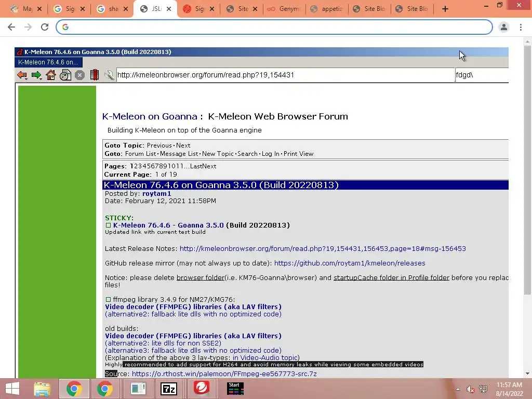This screenshot has height=399, width=532.
Task: Click K-Meleon's Reload page icon
Action: point(65,75)
